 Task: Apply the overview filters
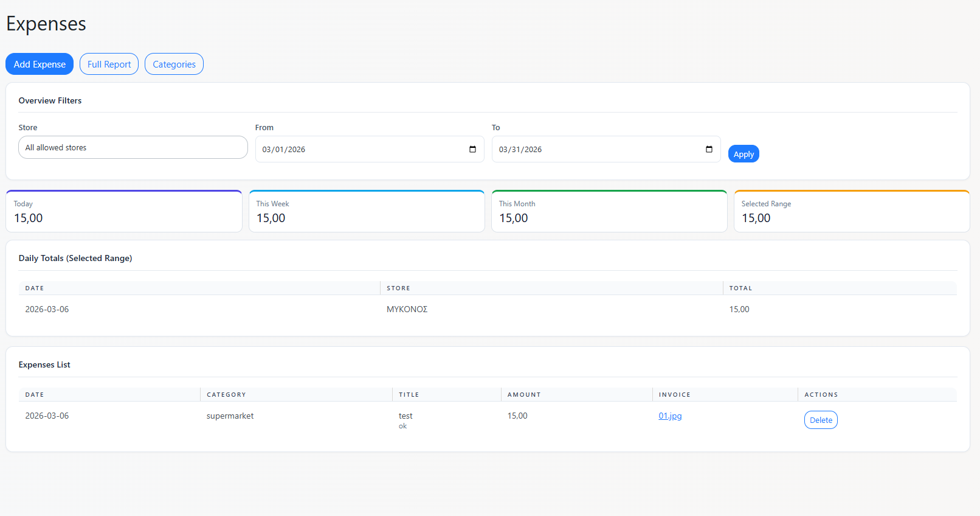pyautogui.click(x=743, y=154)
